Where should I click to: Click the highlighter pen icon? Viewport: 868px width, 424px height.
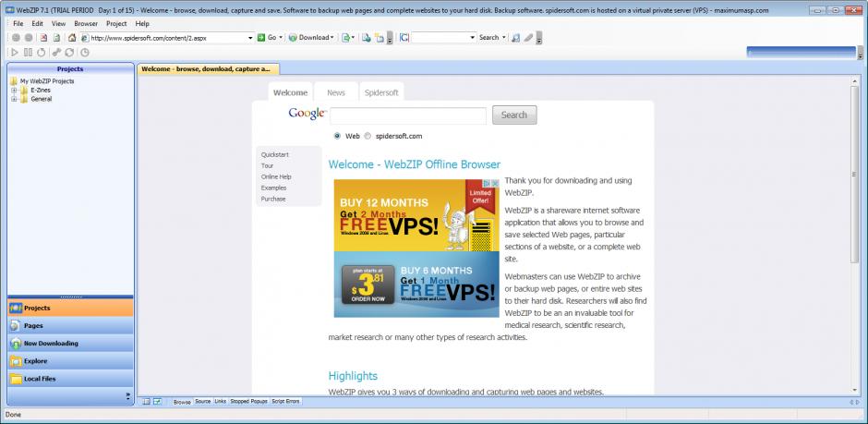tap(529, 38)
